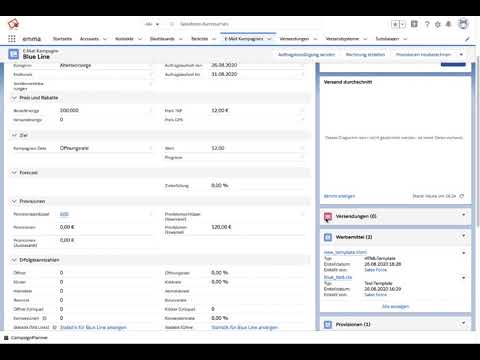Click the Rechnung erstellen button
This screenshot has width=480, height=360.
tap(365, 54)
